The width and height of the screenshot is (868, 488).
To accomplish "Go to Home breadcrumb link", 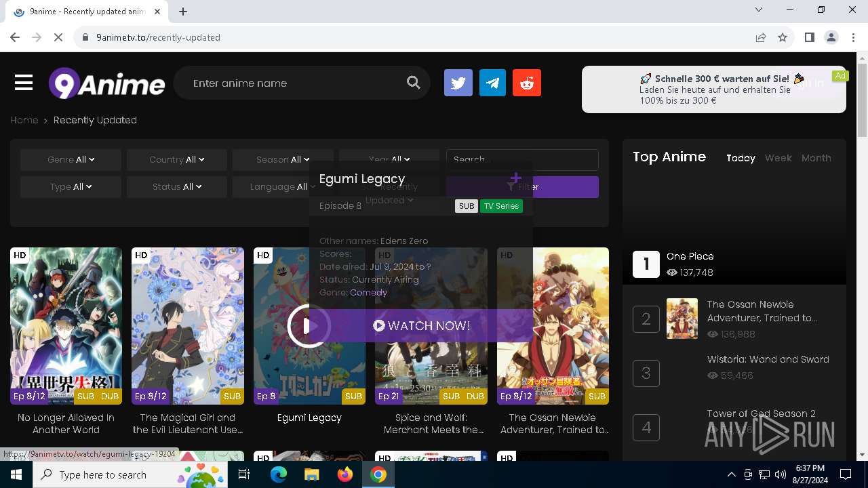I will (x=24, y=120).
